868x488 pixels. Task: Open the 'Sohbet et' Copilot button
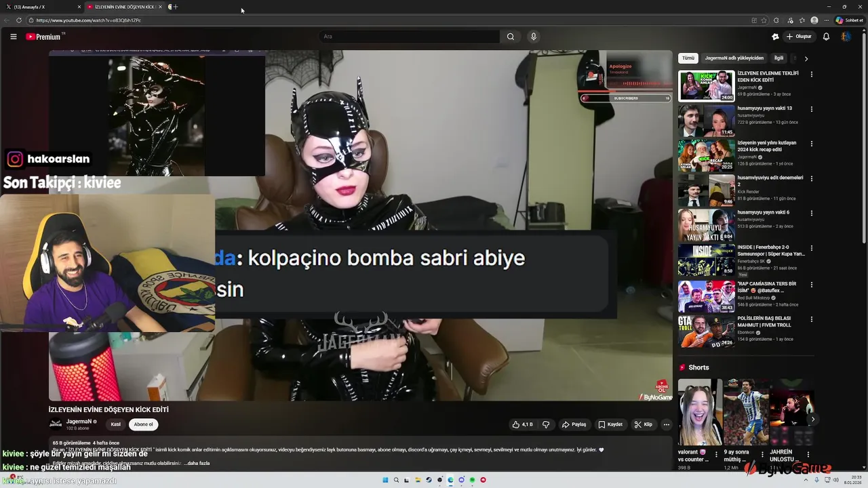pyautogui.click(x=848, y=20)
